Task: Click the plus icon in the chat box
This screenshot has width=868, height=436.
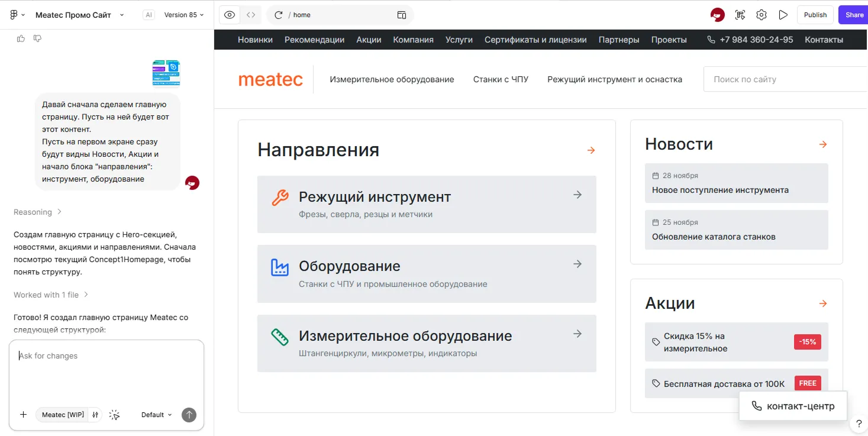Action: [23, 415]
